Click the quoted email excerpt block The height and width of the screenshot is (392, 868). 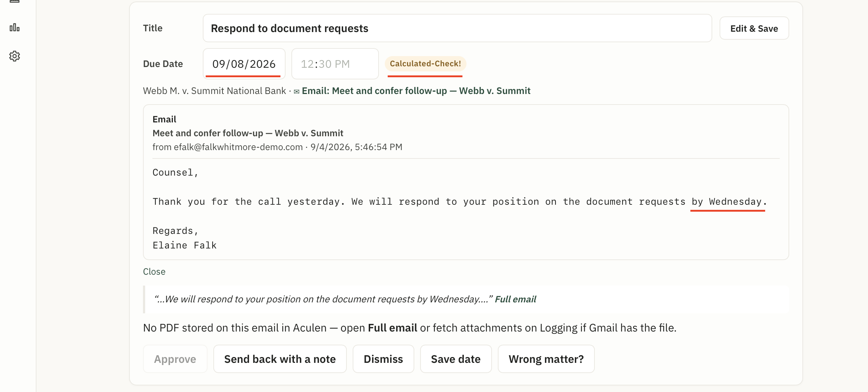pos(466,299)
